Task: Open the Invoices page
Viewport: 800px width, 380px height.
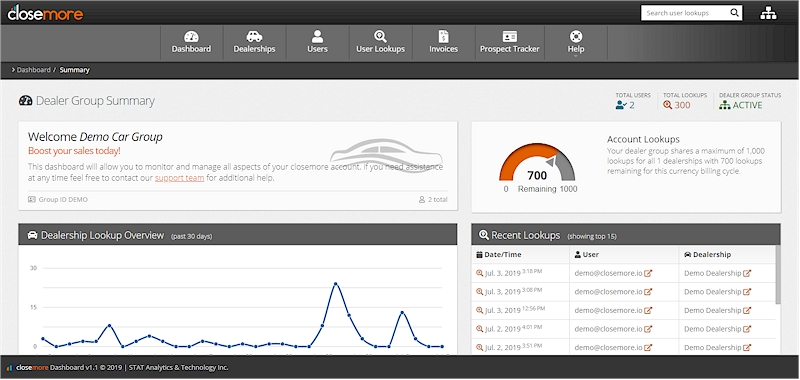Action: point(443,43)
